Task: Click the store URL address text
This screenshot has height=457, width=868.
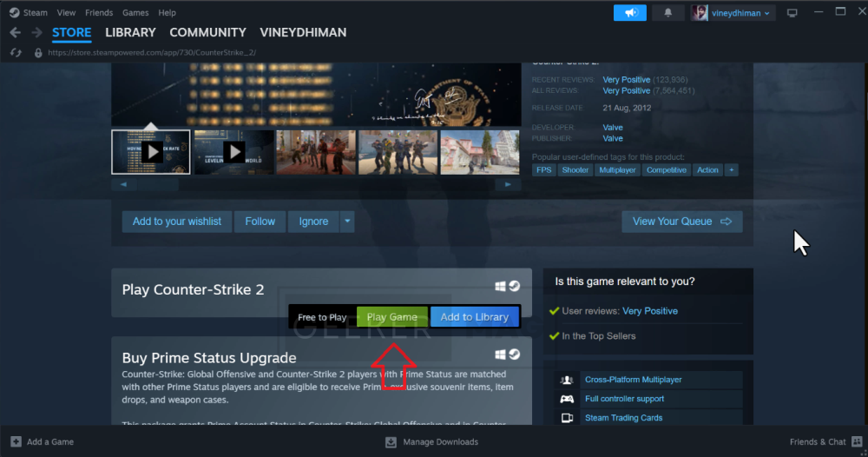Action: [x=152, y=53]
